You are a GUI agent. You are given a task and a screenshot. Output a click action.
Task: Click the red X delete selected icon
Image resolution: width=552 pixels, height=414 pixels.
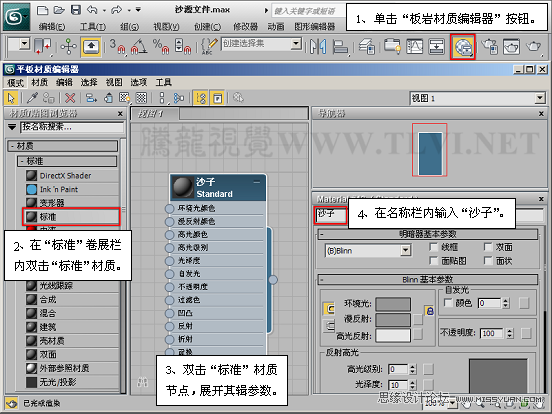pos(70,98)
